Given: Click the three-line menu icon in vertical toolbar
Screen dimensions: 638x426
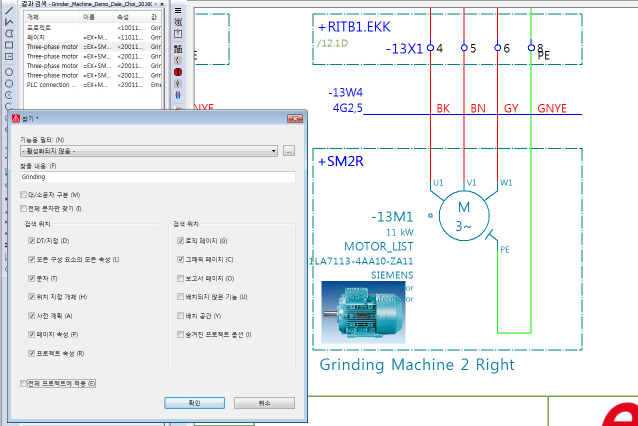Looking at the screenshot, I should click(178, 10).
